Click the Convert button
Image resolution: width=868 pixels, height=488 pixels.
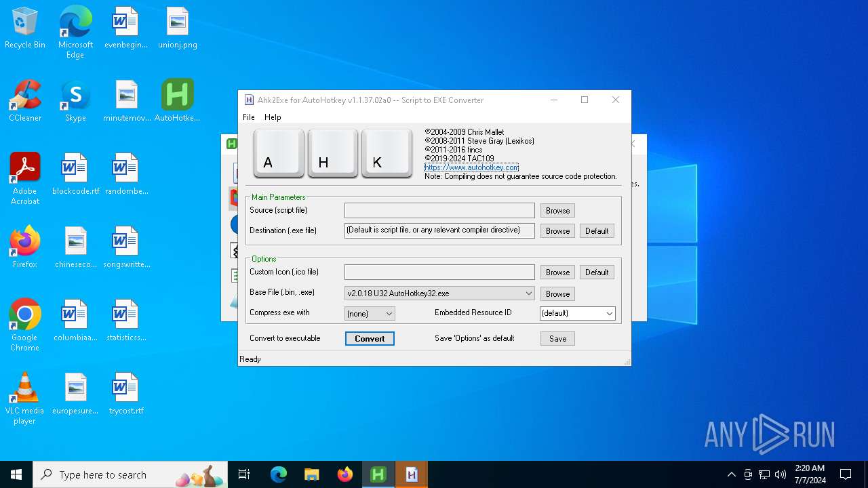[370, 339]
